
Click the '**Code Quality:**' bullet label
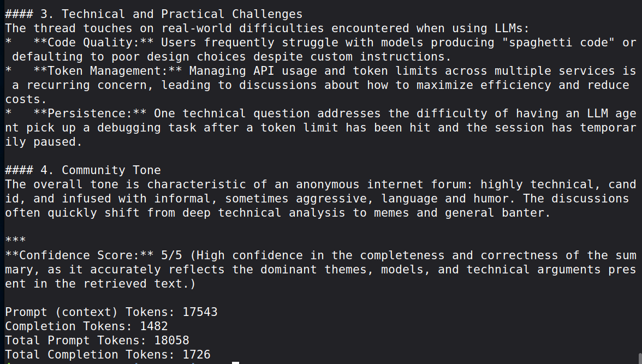93,43
